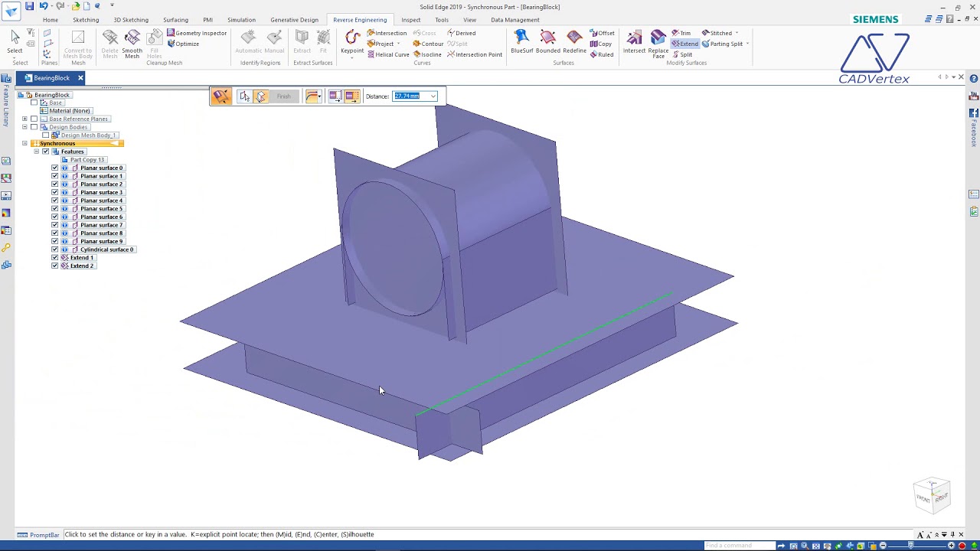
Task: Switch to the 3D Sketching tab
Action: tap(131, 20)
